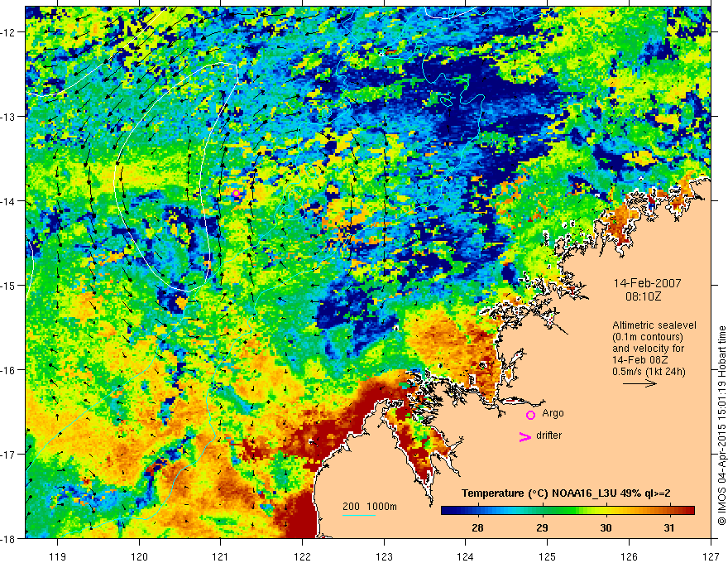This screenshot has width=728, height=563.
Task: Click the 'drifter' legend label
Action: [548, 435]
